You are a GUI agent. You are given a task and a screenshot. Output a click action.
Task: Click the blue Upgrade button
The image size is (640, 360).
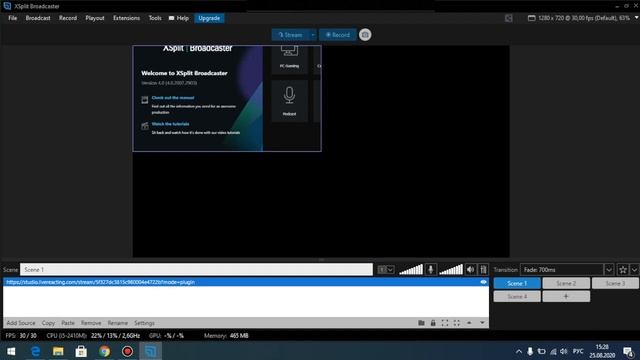[209, 18]
